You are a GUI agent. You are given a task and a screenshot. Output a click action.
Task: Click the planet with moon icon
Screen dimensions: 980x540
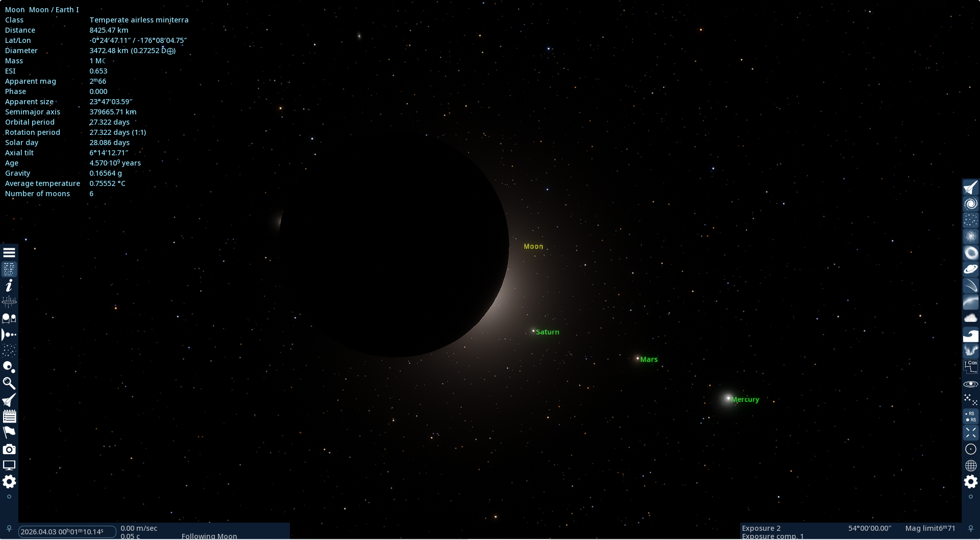(9, 367)
